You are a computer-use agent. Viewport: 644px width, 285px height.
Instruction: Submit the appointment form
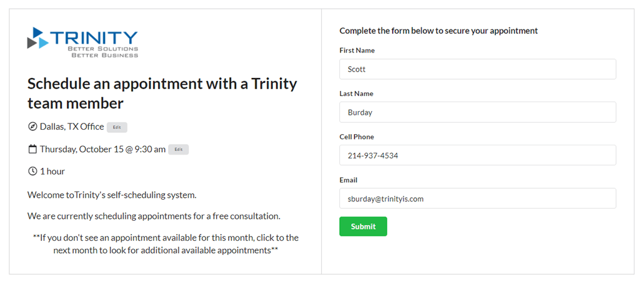point(363,226)
